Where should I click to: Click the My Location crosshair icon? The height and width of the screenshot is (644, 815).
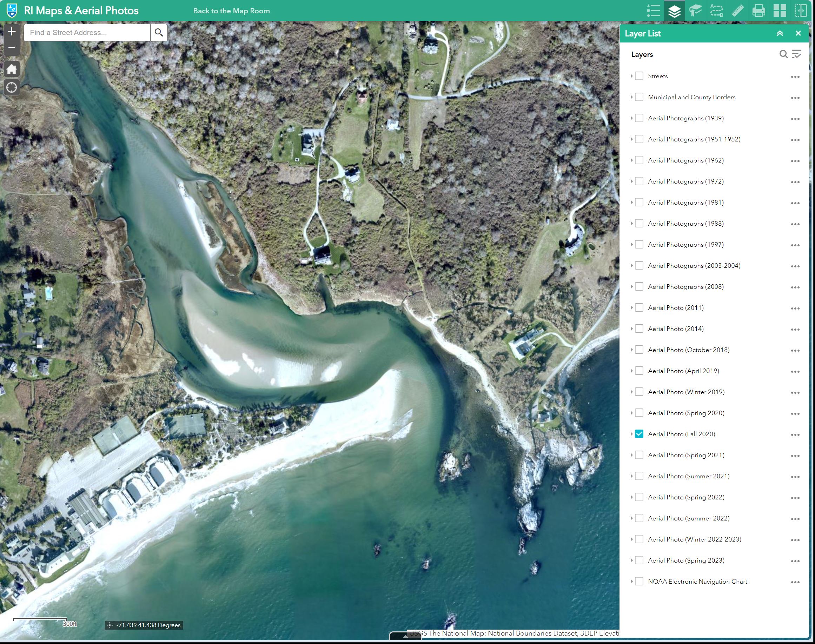tap(11, 87)
